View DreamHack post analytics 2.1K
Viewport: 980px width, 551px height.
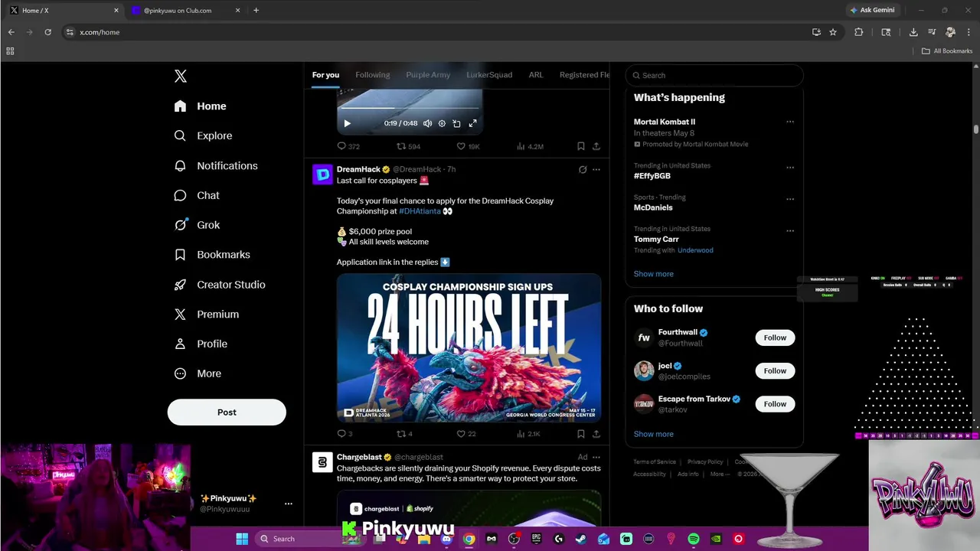(528, 434)
